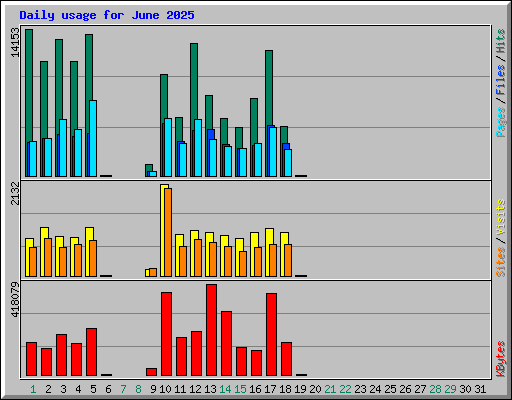Screen dimensions: 512x400
Task: Click the day 18 label on x-axis
Action: (x=285, y=389)
